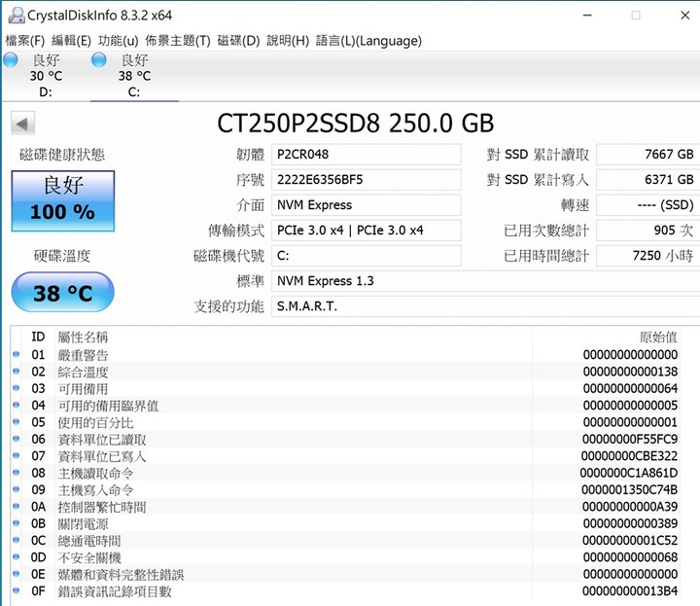700x606 pixels.
Task: Click the status dot for attribute 01
Action: [17, 355]
